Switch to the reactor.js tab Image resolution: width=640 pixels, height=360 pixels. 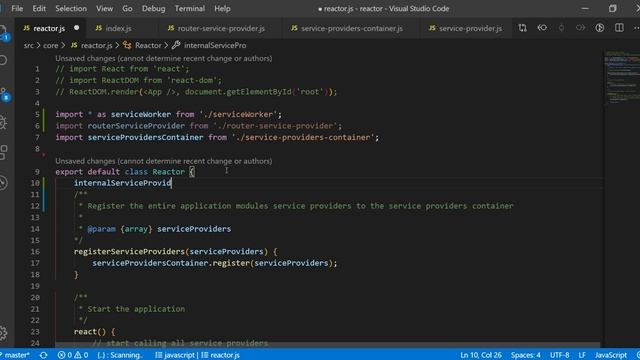(x=49, y=28)
